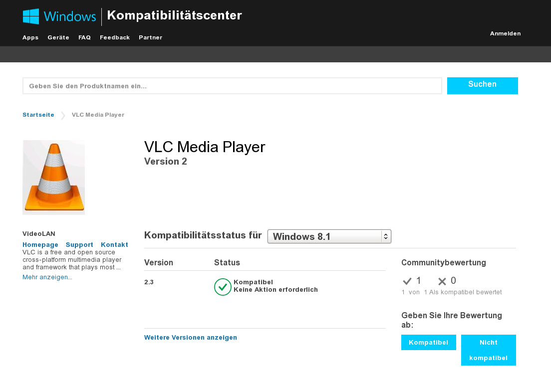Open the Partner menu item
The image size is (551, 392).
tap(150, 37)
